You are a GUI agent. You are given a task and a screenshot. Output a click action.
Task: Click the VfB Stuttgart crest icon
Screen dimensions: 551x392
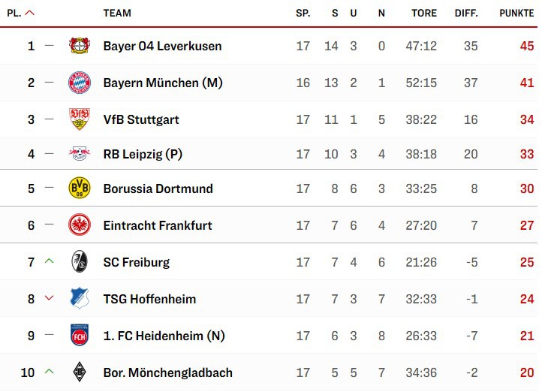[79, 119]
